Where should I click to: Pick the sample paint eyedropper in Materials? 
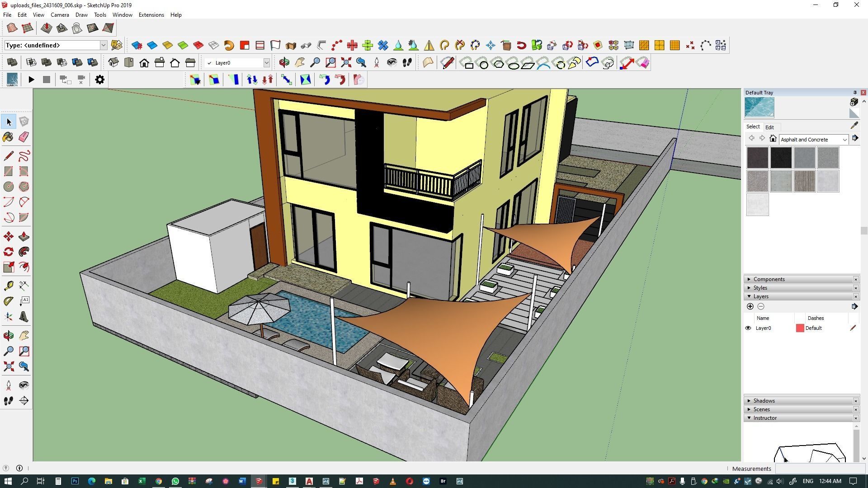pyautogui.click(x=854, y=126)
